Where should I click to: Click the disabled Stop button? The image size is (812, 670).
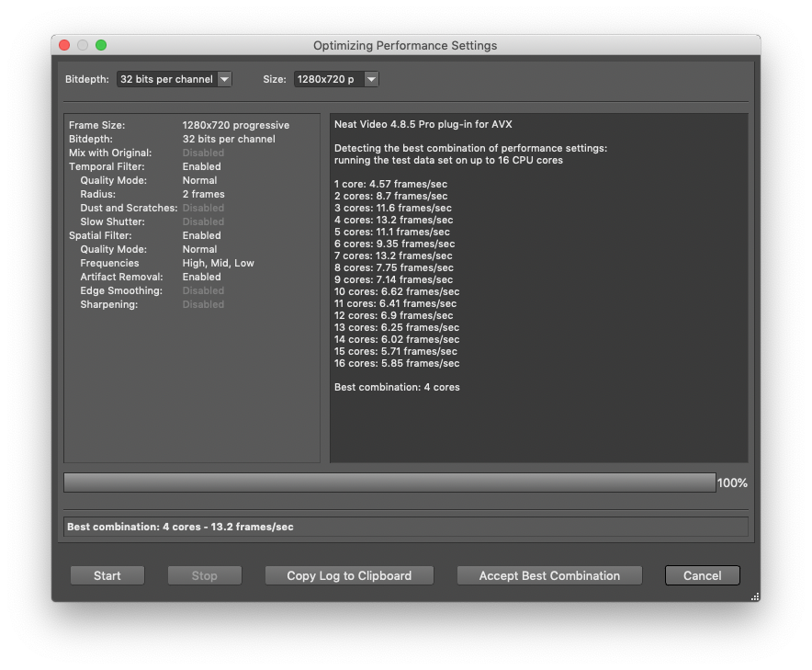coord(205,575)
